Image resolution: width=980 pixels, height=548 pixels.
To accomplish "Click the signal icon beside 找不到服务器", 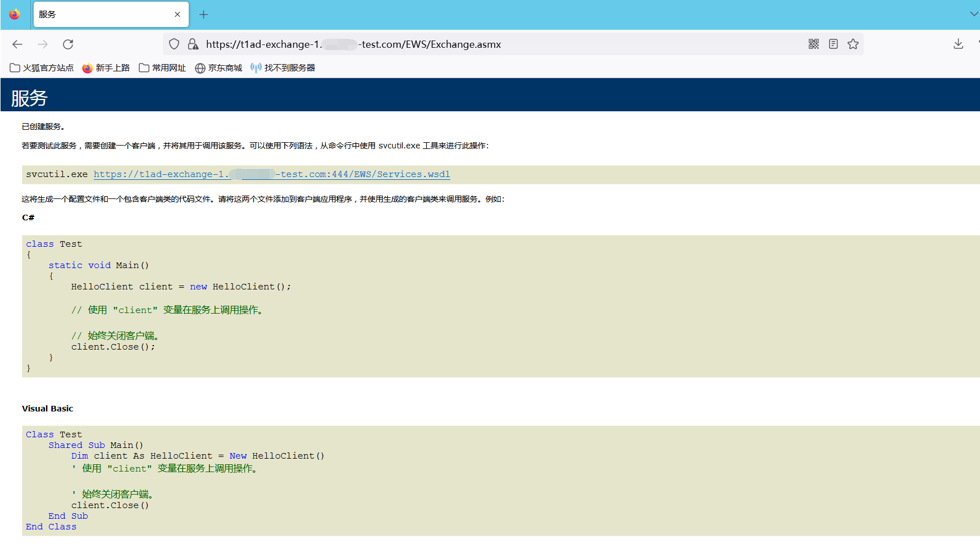I will coord(256,68).
